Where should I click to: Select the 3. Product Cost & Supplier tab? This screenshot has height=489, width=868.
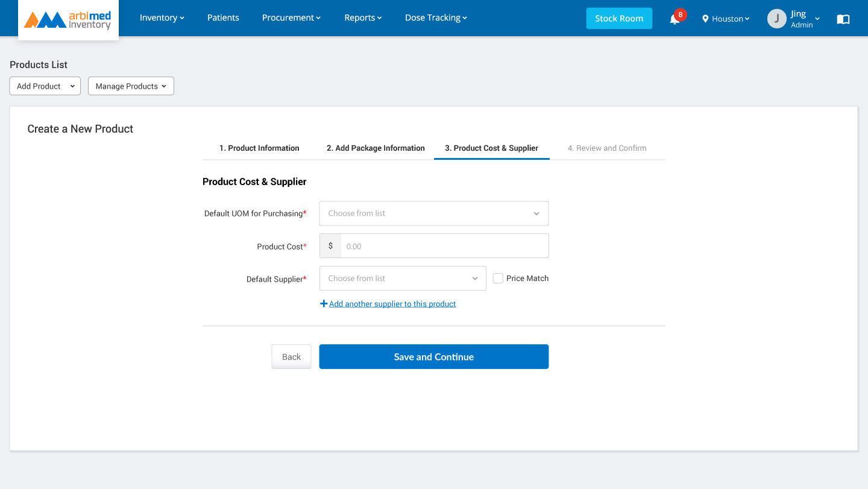click(492, 148)
